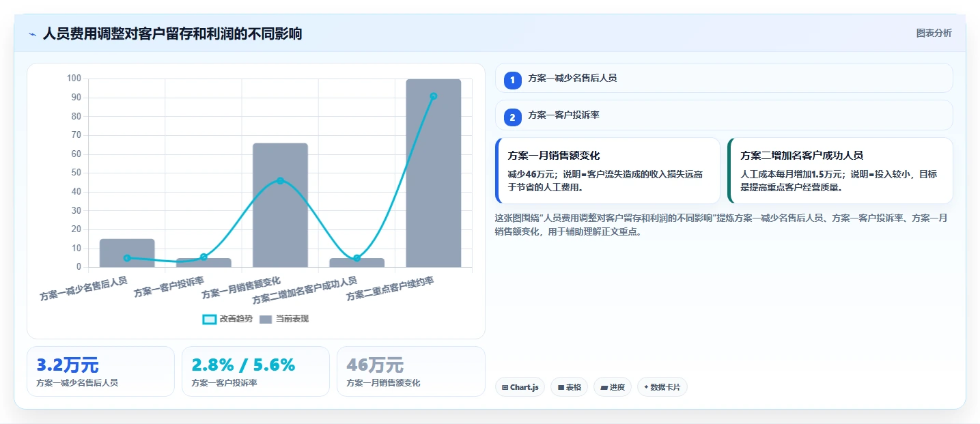Click the text 人工成本每月增加1.5万元

792,175
